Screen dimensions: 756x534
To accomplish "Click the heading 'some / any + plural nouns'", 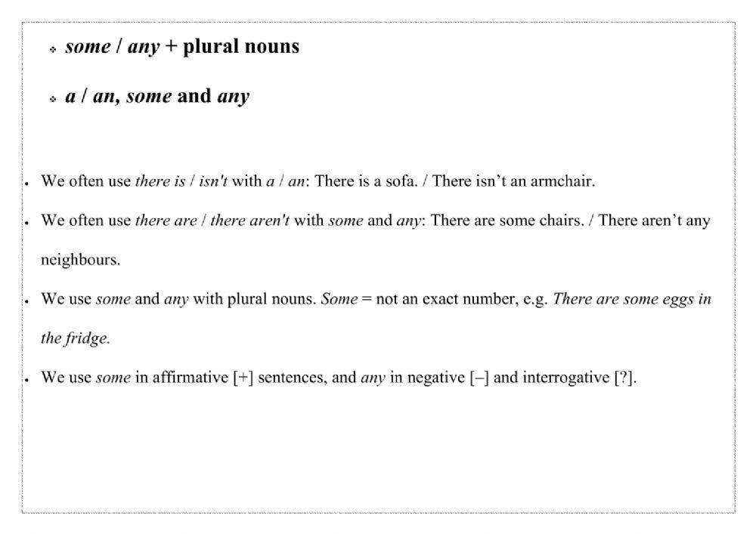I will tap(182, 47).
